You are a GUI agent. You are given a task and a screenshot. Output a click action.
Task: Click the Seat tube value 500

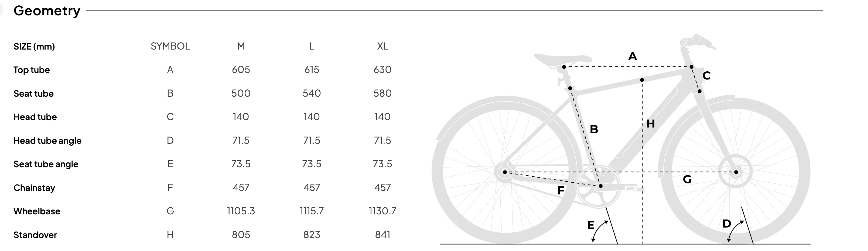(241, 93)
